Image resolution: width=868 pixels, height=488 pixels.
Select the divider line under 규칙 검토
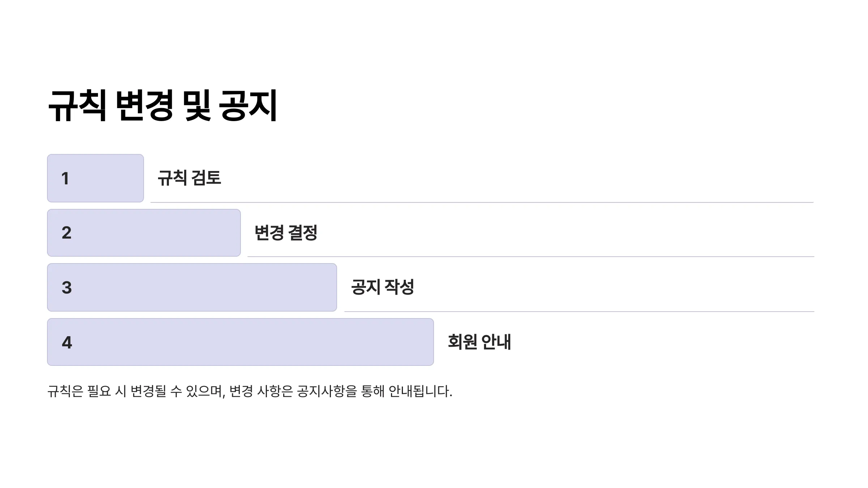pyautogui.click(x=482, y=202)
